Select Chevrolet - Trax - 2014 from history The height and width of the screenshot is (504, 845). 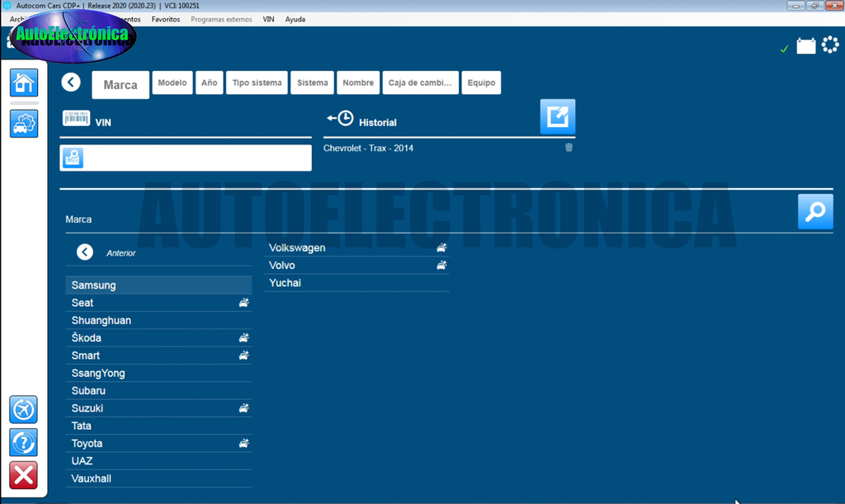pyautogui.click(x=368, y=148)
